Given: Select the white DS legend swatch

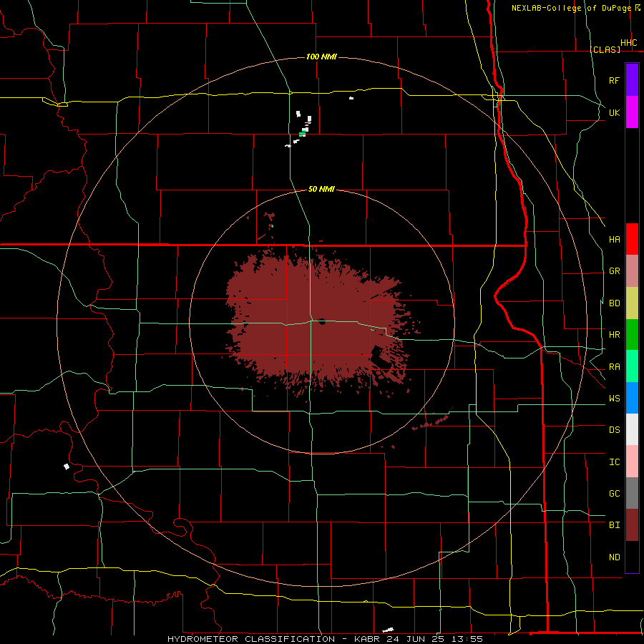Looking at the screenshot, I should (632, 429).
